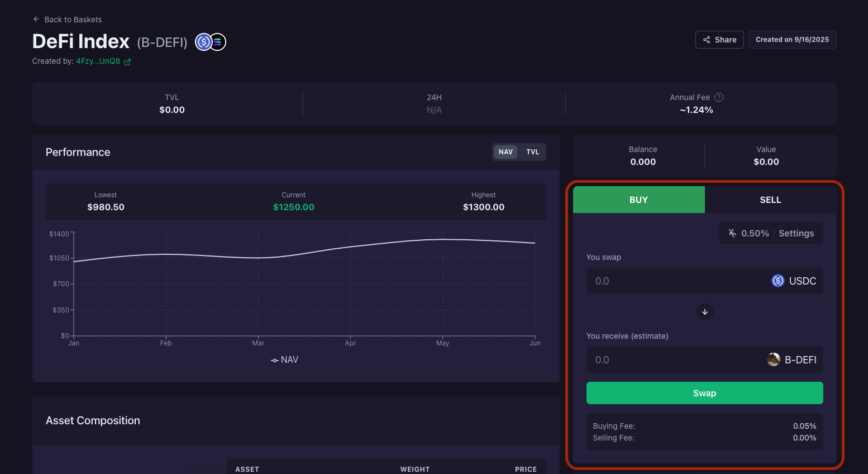The width and height of the screenshot is (868, 474).
Task: Click the Annual Fee help question mark icon
Action: 719,97
